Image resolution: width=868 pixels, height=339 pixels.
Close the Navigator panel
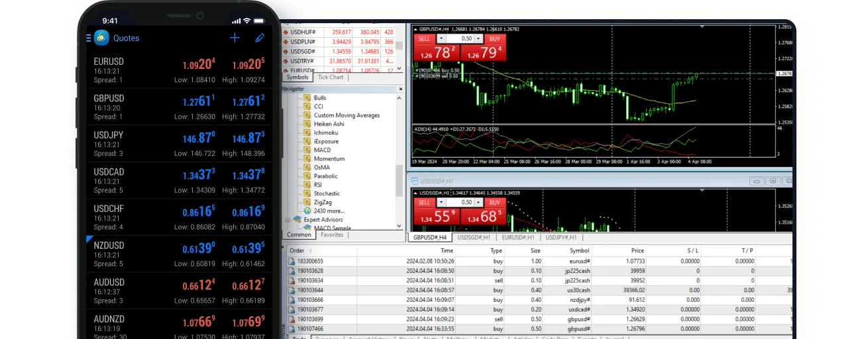(x=400, y=89)
